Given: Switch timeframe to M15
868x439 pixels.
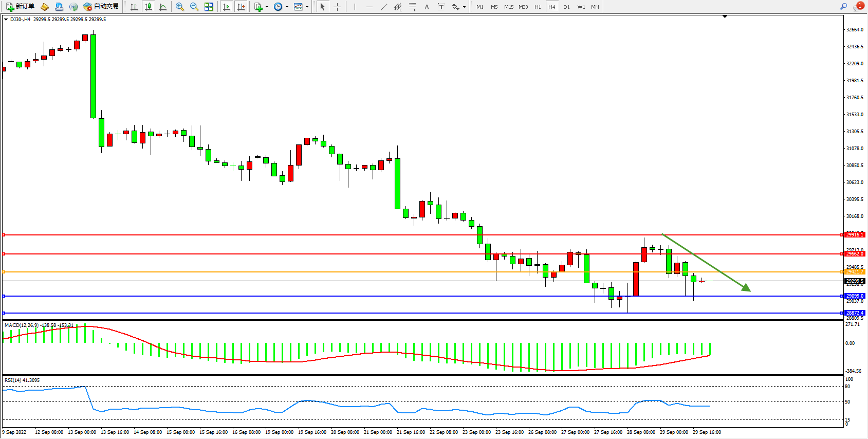Looking at the screenshot, I should click(508, 7).
